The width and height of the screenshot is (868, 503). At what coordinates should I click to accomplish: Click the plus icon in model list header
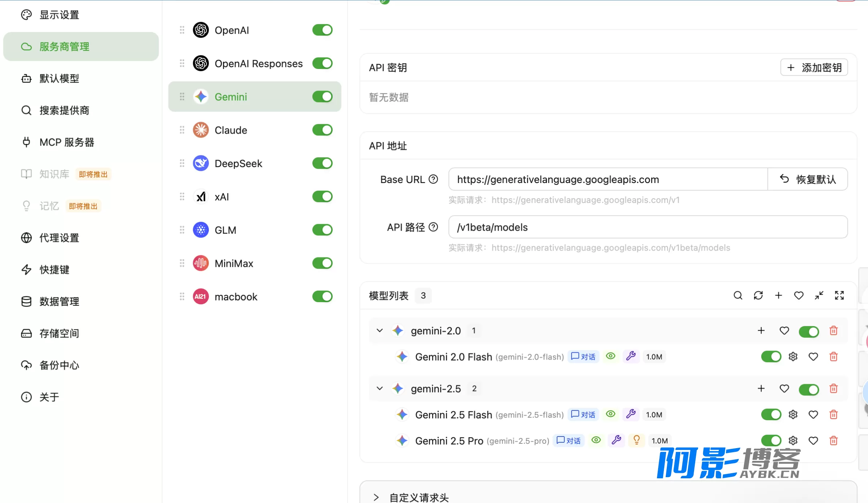click(778, 295)
